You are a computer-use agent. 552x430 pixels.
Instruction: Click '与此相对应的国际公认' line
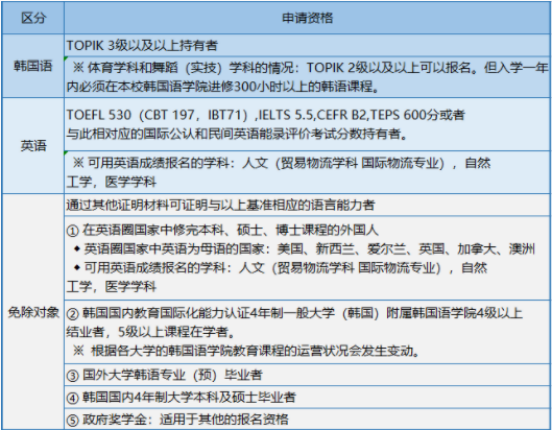(237, 134)
